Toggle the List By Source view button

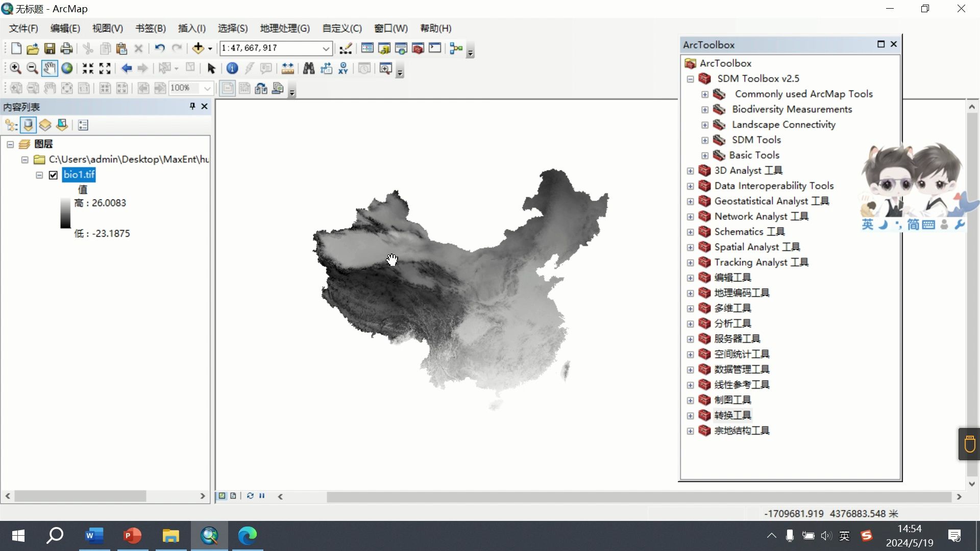(x=28, y=125)
